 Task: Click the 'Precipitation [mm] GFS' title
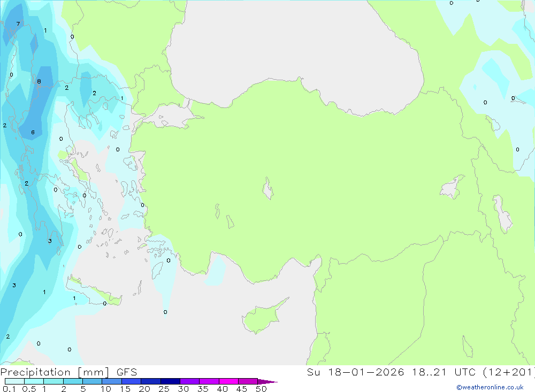coord(68,372)
